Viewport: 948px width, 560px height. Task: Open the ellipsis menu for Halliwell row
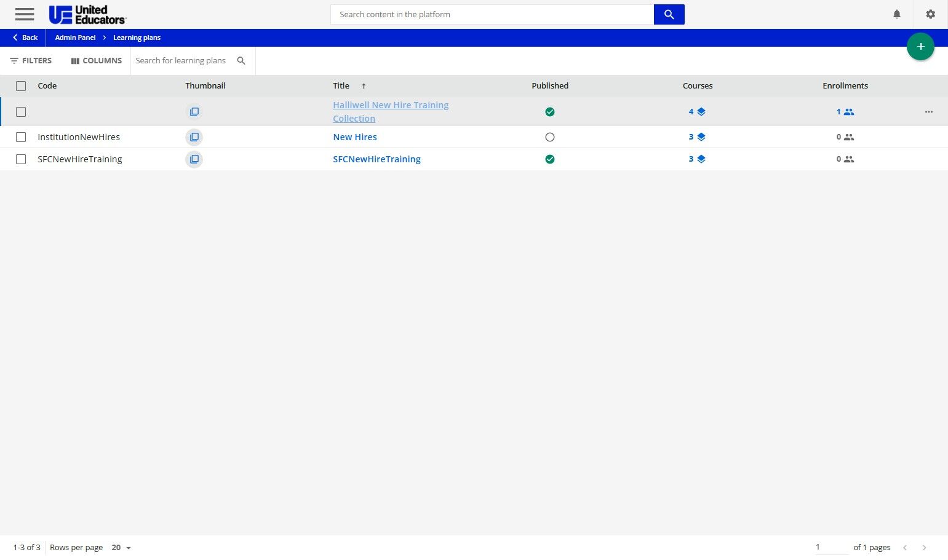pos(928,112)
